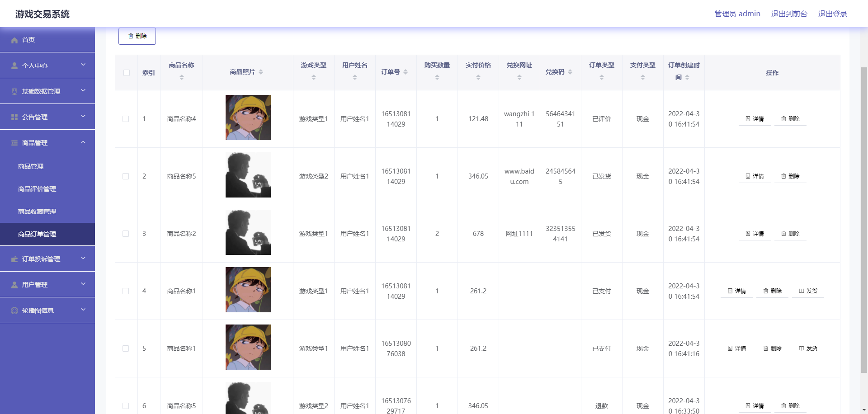Sort table by 兑换码 column arrows
The image size is (868, 414).
[x=570, y=72]
